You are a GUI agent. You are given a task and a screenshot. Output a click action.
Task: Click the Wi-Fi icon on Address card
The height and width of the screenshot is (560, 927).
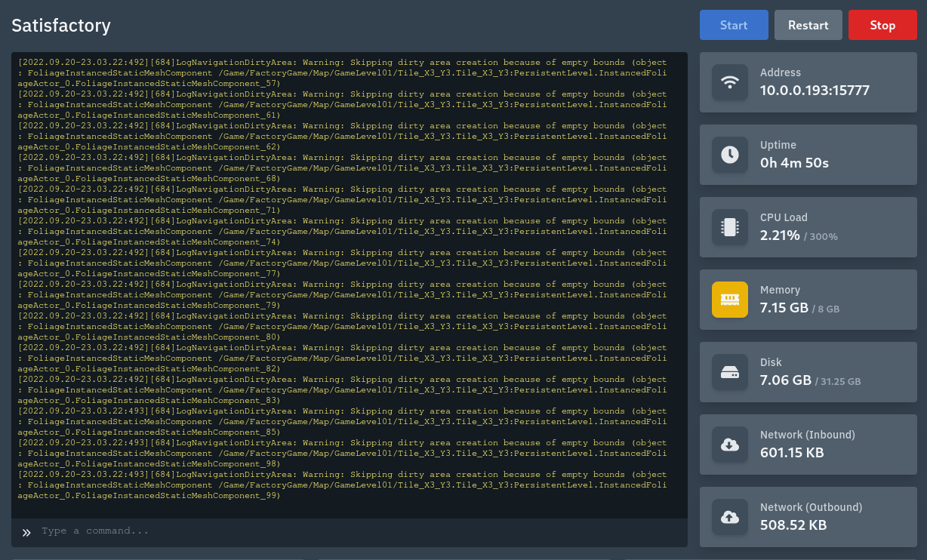click(x=729, y=82)
